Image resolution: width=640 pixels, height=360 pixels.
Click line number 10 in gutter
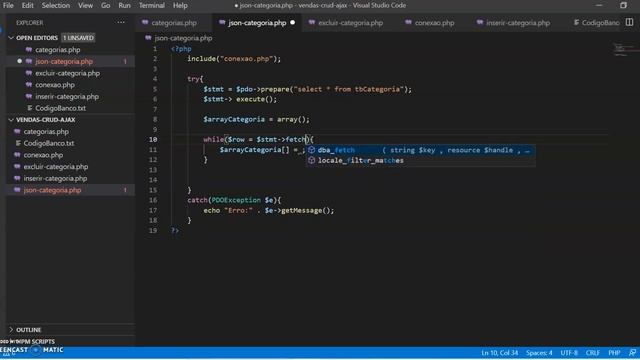pyautogui.click(x=153, y=140)
